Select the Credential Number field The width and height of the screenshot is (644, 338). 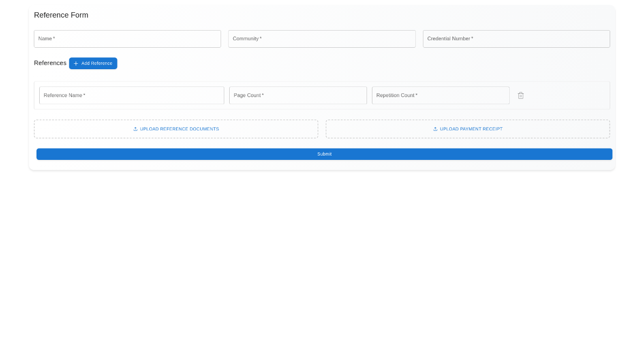pos(516,39)
